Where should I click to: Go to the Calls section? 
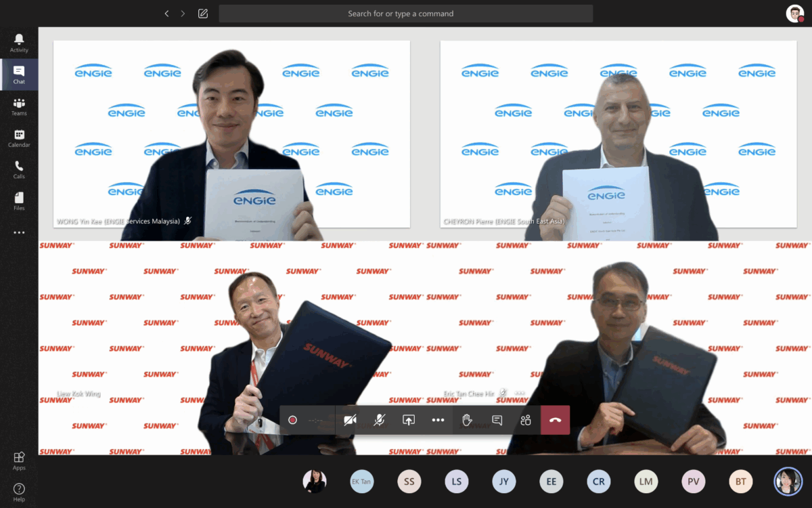pyautogui.click(x=19, y=169)
